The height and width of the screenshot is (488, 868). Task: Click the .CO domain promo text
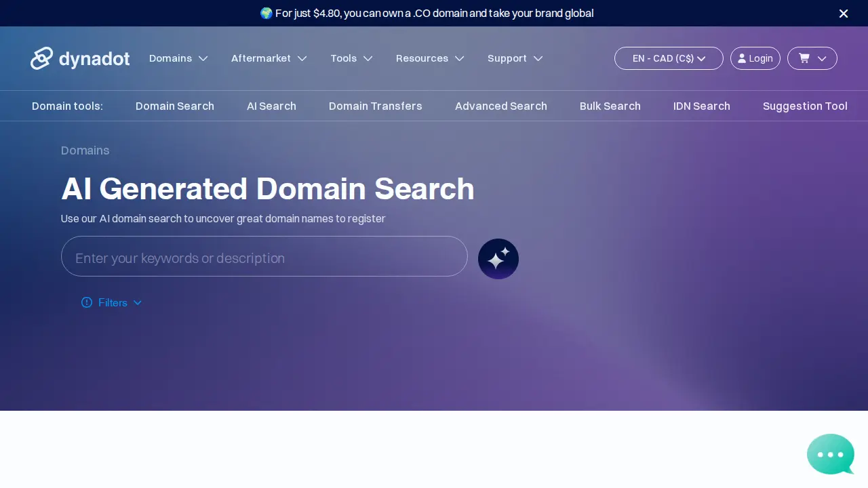[x=427, y=14]
